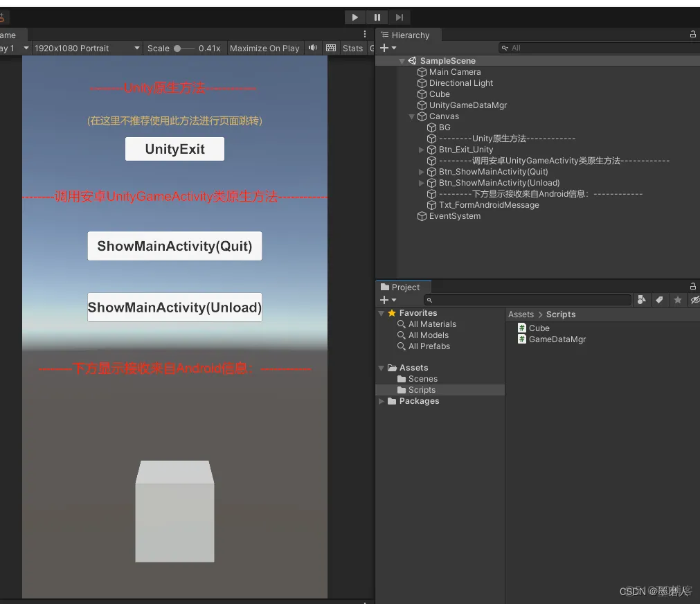Expand the Packages folder
Viewport: 700px width, 604px height.
(x=382, y=401)
